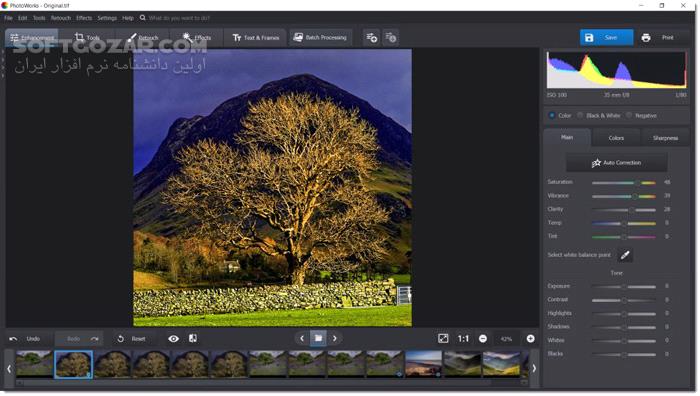Click the Exposure slider
Screen dimensions: 700x396
tap(624, 286)
